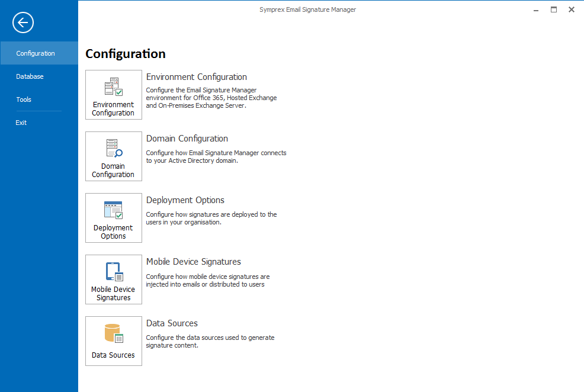Choose Exit in the sidebar
584x392 pixels.
click(39, 123)
